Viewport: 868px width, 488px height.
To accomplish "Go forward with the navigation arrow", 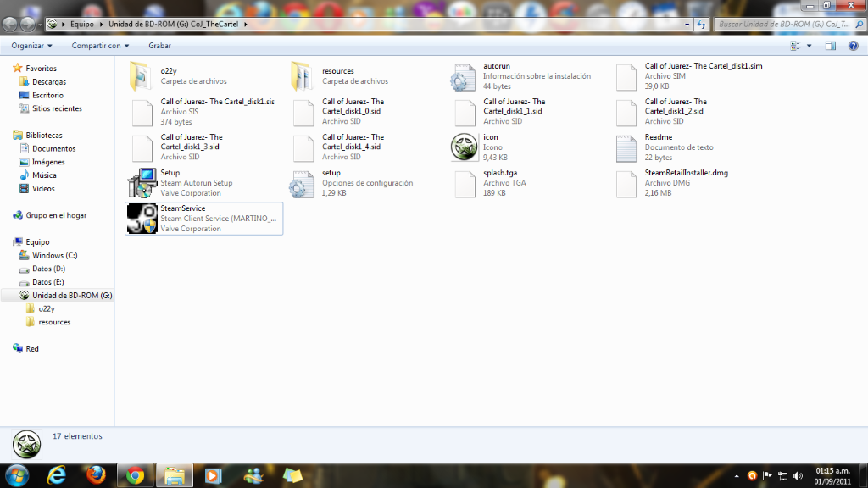I will (27, 25).
